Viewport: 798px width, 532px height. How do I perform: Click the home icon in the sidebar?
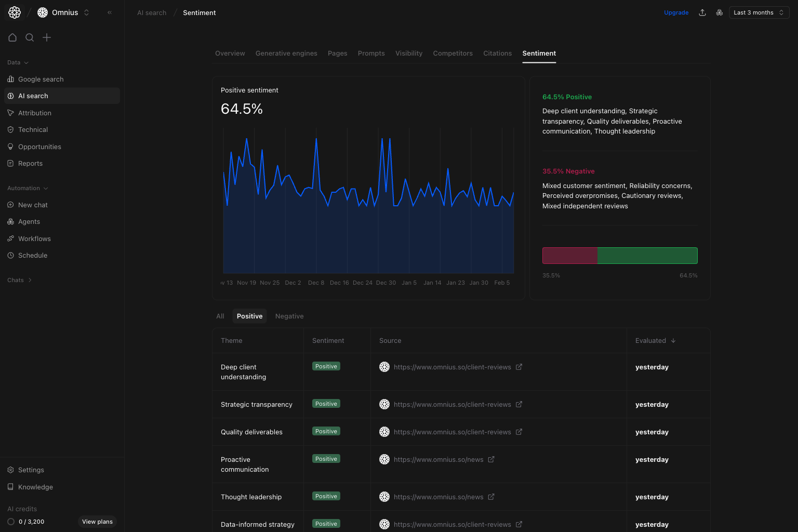12,37
